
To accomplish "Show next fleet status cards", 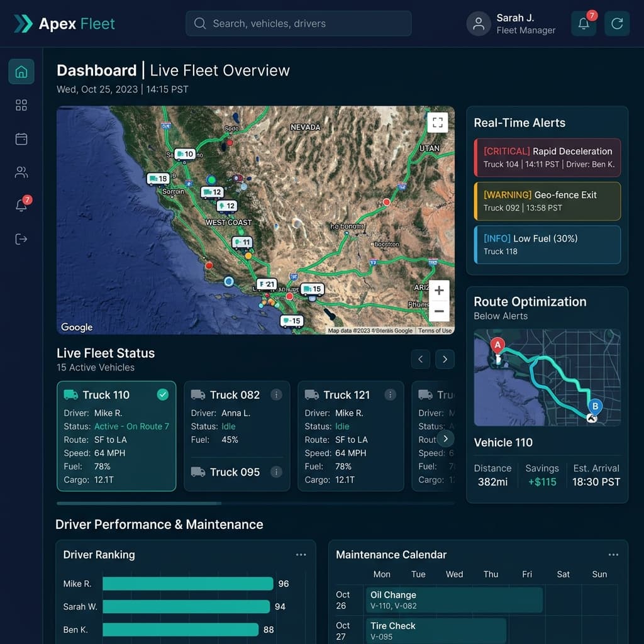I will 445,359.
